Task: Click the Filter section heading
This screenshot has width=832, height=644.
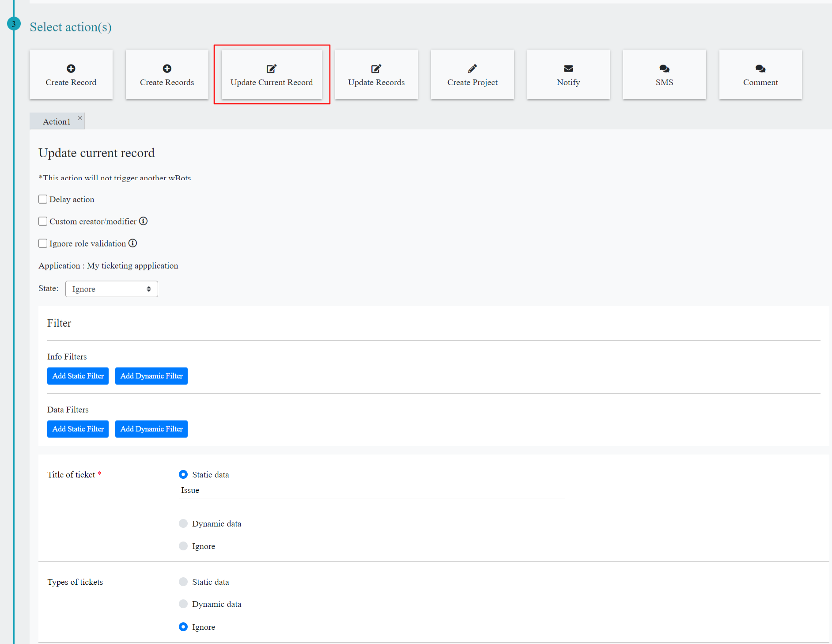Action: click(59, 323)
